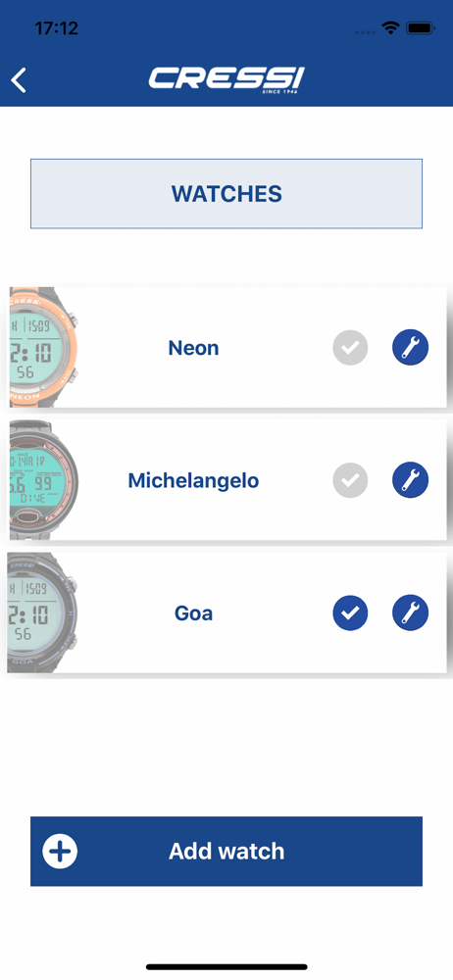Select the Neon watch name label

(194, 348)
